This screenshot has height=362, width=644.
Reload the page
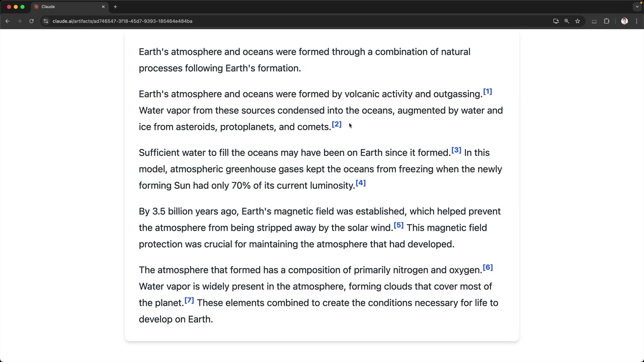(x=31, y=21)
